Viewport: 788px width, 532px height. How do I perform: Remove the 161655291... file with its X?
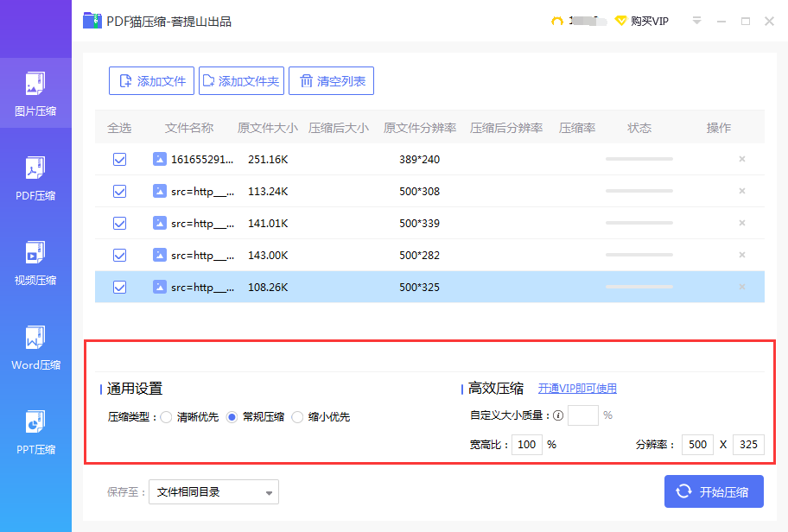click(x=741, y=159)
